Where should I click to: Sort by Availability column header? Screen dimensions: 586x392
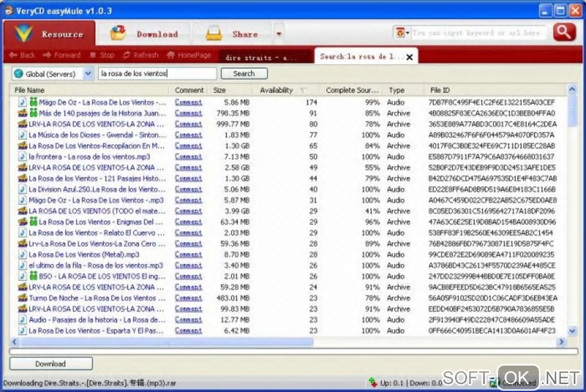coord(286,90)
